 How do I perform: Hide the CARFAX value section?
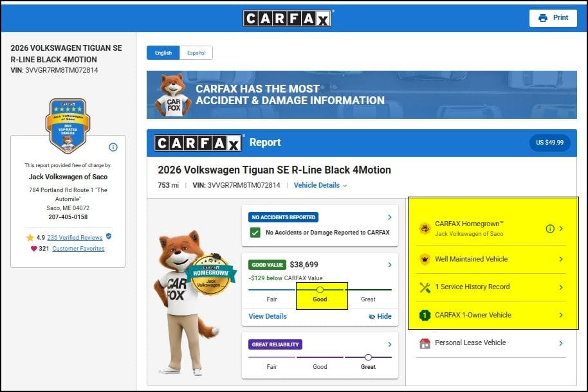(380, 316)
